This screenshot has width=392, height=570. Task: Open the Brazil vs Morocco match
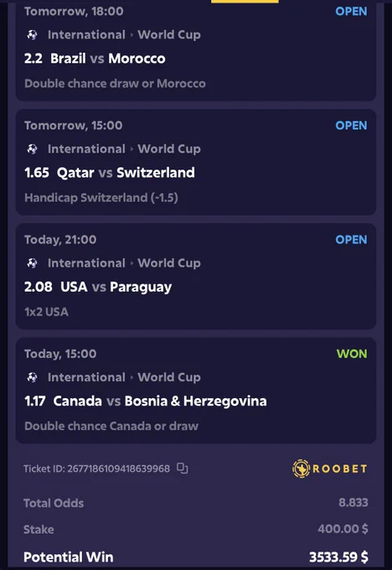[x=108, y=58]
